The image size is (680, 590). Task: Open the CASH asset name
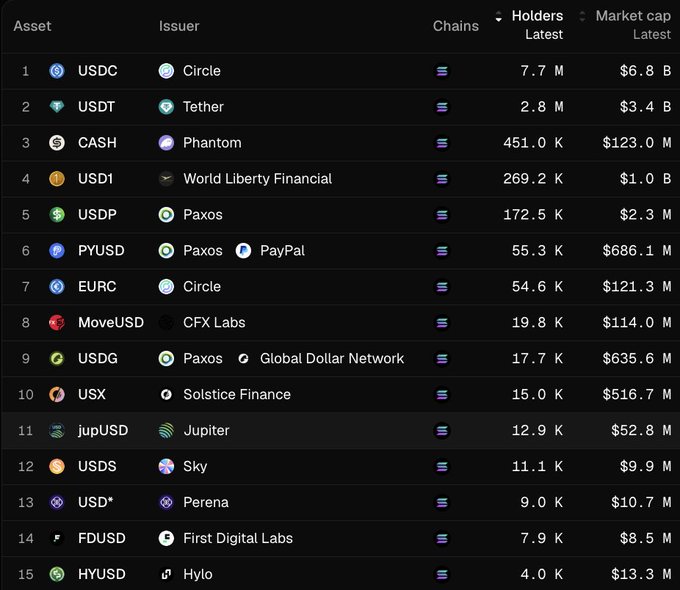click(97, 143)
